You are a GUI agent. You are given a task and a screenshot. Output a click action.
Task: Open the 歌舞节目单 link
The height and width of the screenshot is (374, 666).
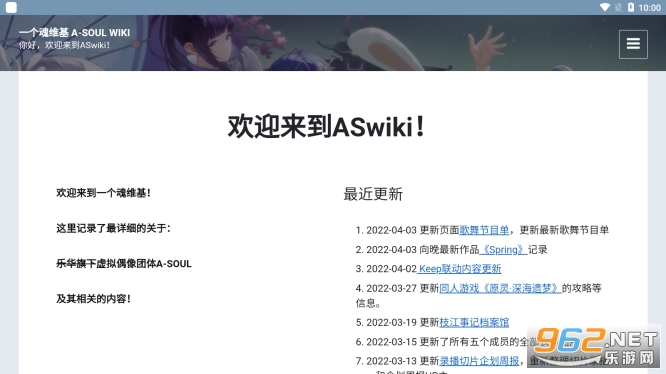[484, 230]
